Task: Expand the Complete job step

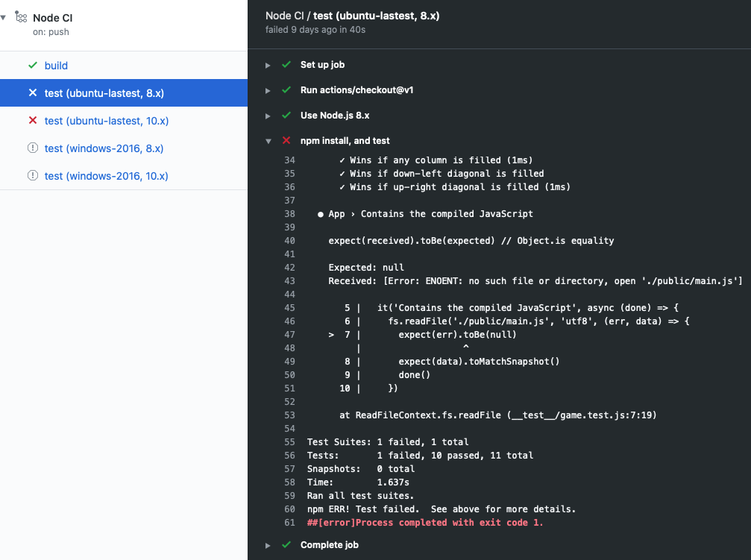Action: tap(268, 545)
